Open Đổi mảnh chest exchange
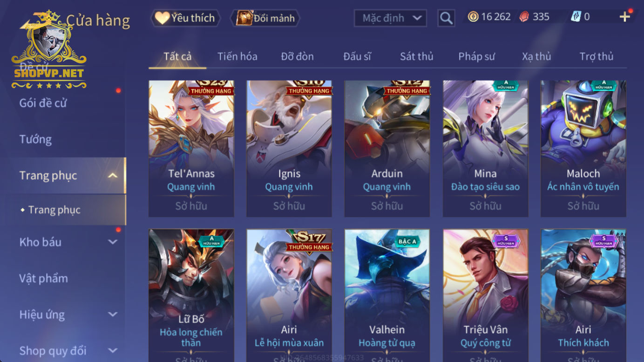This screenshot has height=362, width=644. pyautogui.click(x=265, y=18)
